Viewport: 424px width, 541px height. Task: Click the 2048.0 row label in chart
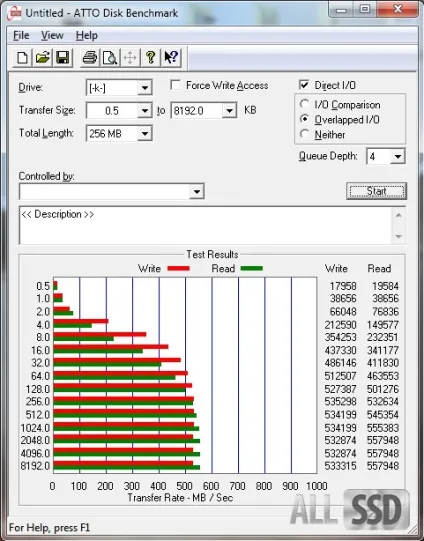35,440
